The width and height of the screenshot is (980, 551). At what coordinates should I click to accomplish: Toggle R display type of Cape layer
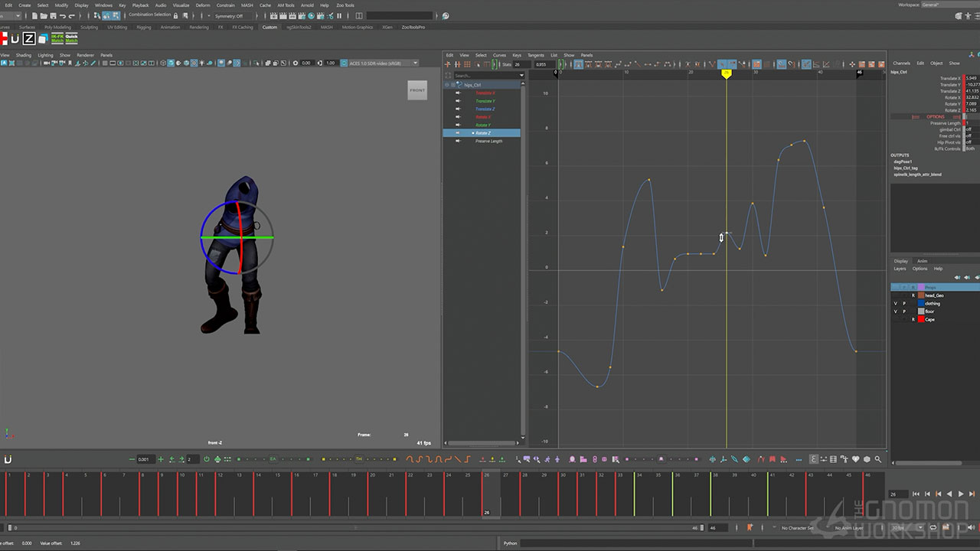tap(913, 320)
